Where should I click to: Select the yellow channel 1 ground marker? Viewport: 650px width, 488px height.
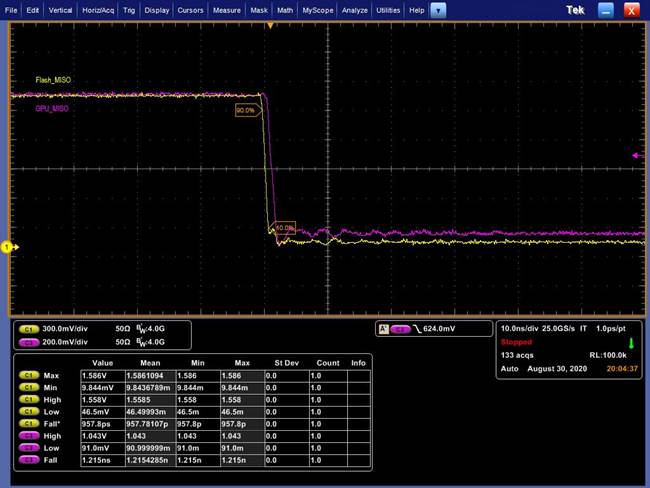pos(6,246)
